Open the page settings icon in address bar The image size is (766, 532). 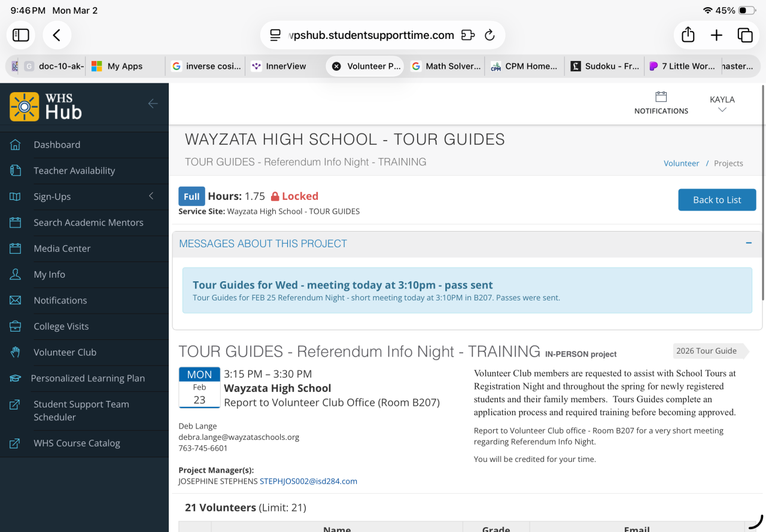[275, 35]
